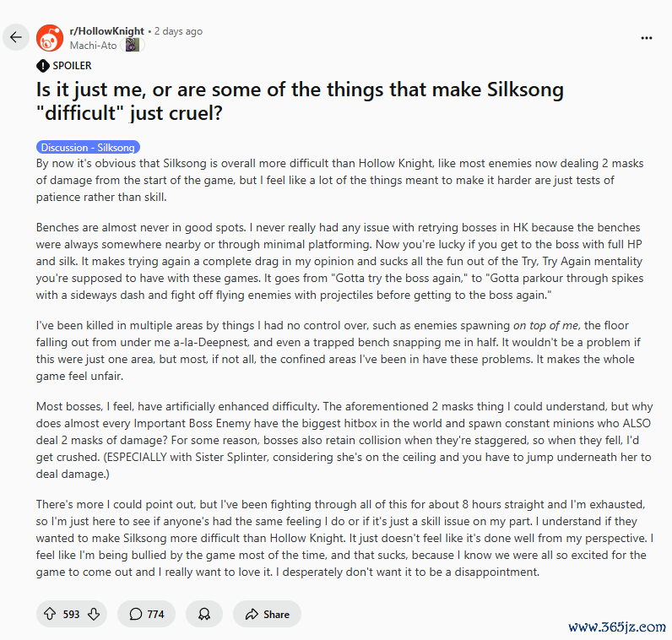Click the www.365jz.com watermark

[617, 627]
